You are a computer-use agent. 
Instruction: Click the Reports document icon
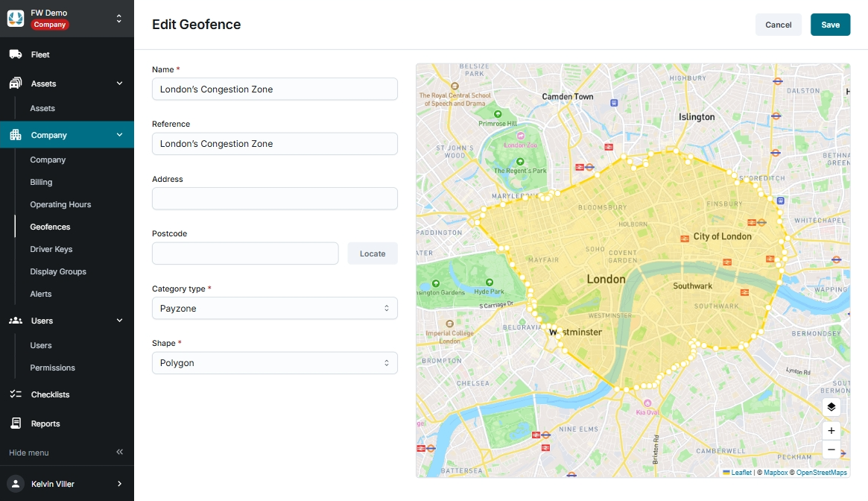(x=16, y=423)
